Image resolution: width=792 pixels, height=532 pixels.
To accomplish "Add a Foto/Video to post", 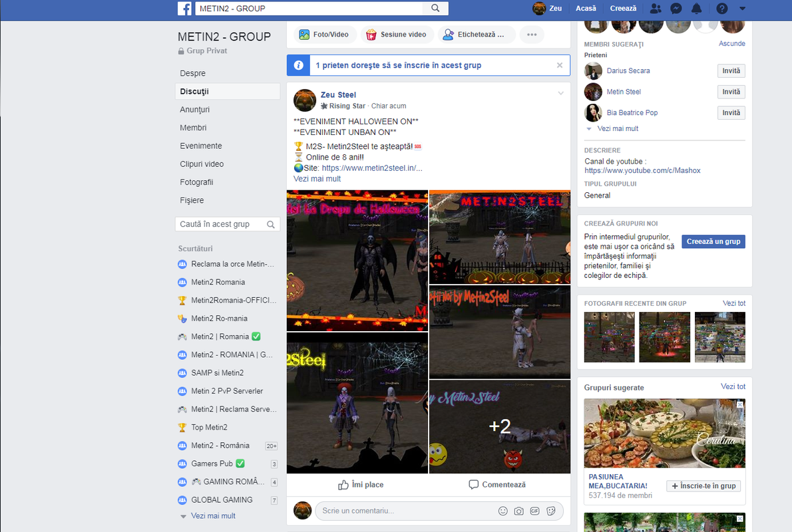I will tap(325, 35).
